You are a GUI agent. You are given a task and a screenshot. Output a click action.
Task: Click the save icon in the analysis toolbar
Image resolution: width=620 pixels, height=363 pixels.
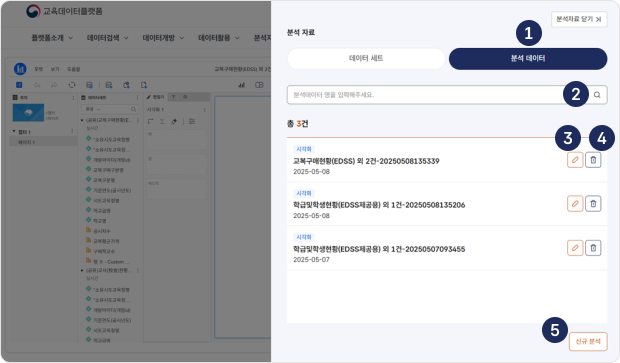point(89,85)
